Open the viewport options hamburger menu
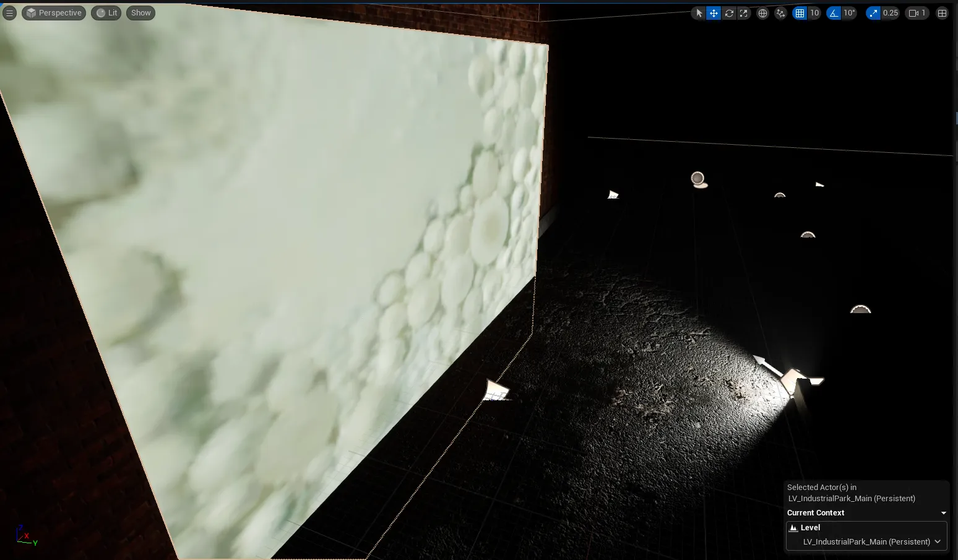The image size is (958, 560). point(9,13)
